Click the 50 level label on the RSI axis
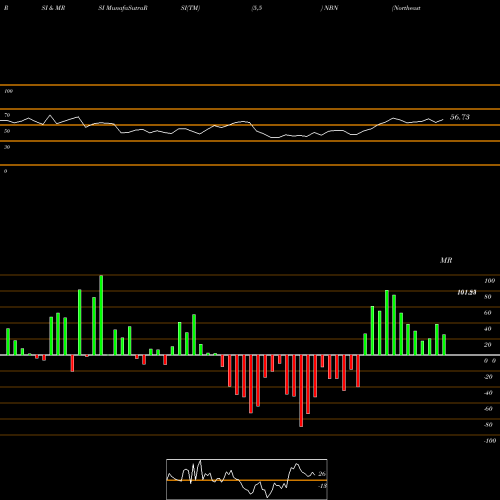The height and width of the screenshot is (500, 500). pyautogui.click(x=7, y=131)
